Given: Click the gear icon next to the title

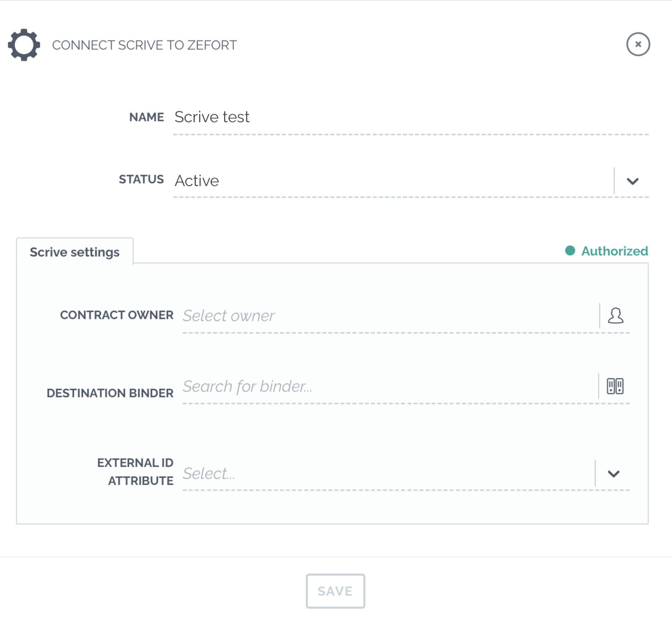Looking at the screenshot, I should coord(24,45).
